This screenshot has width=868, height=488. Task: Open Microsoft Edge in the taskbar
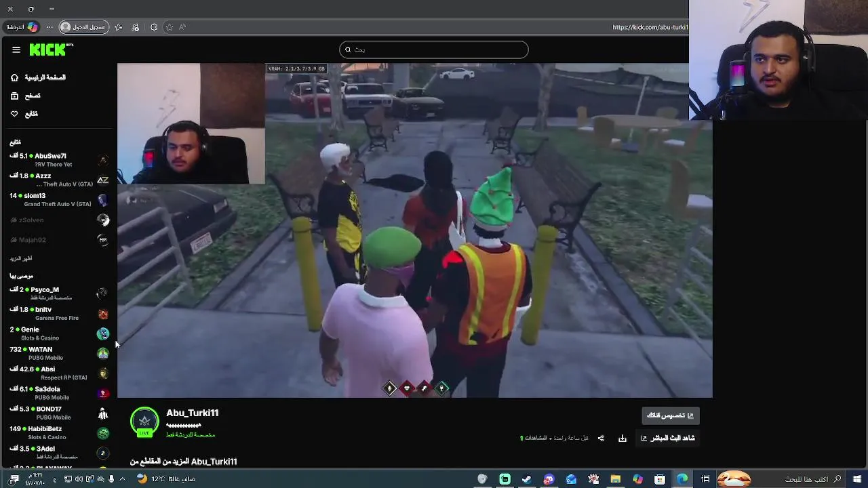pos(682,479)
